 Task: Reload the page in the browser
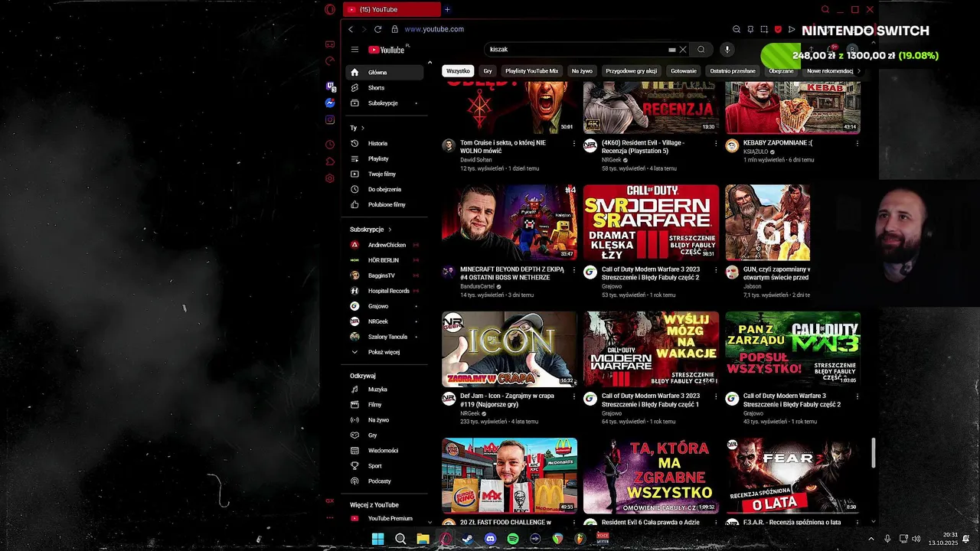(x=377, y=29)
